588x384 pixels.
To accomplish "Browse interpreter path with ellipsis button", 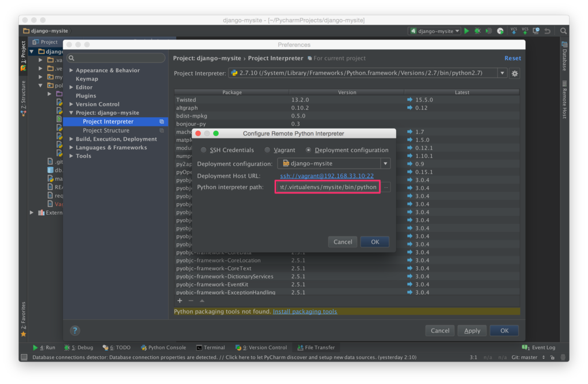I will [x=386, y=187].
